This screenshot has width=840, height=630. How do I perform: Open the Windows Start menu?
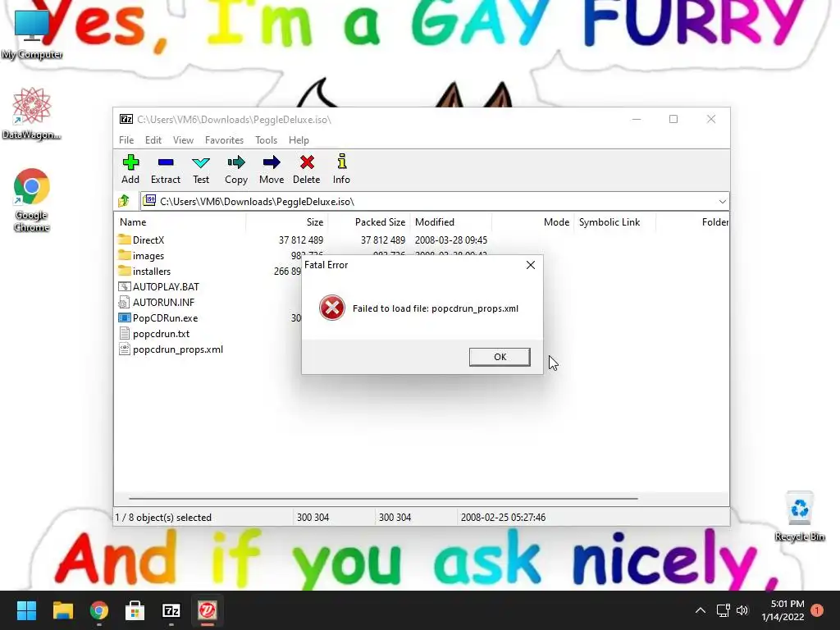point(26,610)
